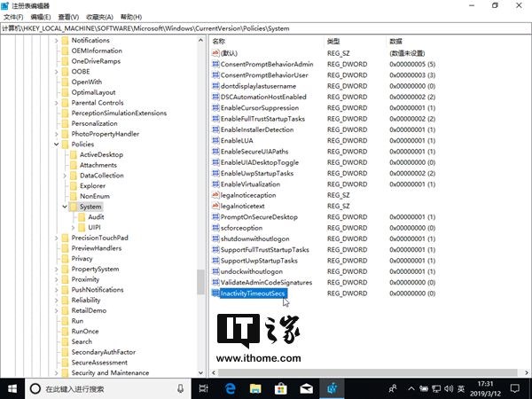This screenshot has height=399, width=532.
Task: Click the registry path address bar
Action: pyautogui.click(x=266, y=28)
